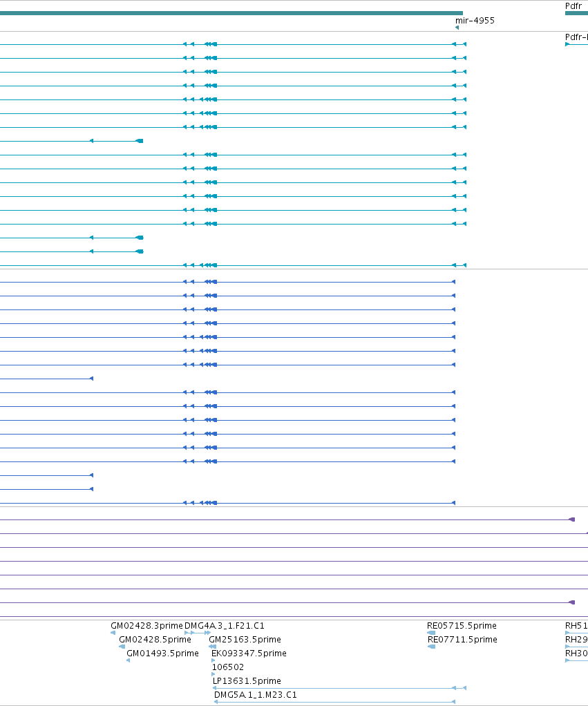
Task: Select the LP13631.5prime long alignment line
Action: (x=339, y=688)
